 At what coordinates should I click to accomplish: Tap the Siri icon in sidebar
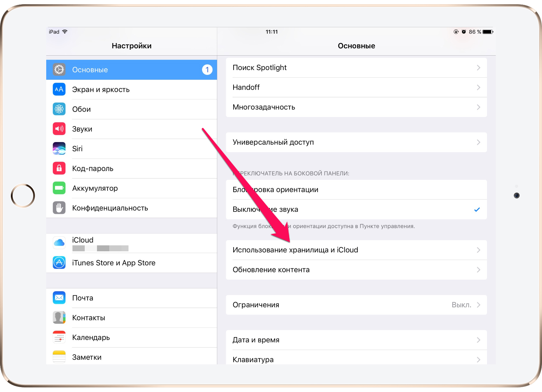tap(59, 149)
